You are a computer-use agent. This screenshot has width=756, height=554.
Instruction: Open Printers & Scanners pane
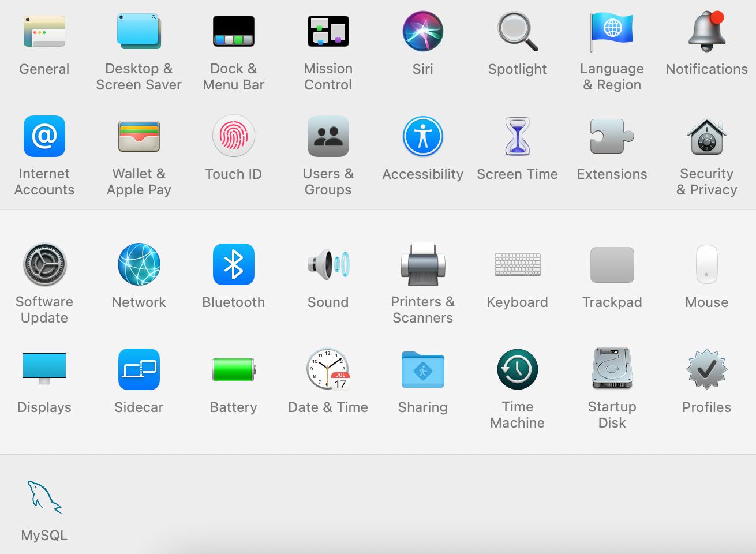[x=423, y=265]
